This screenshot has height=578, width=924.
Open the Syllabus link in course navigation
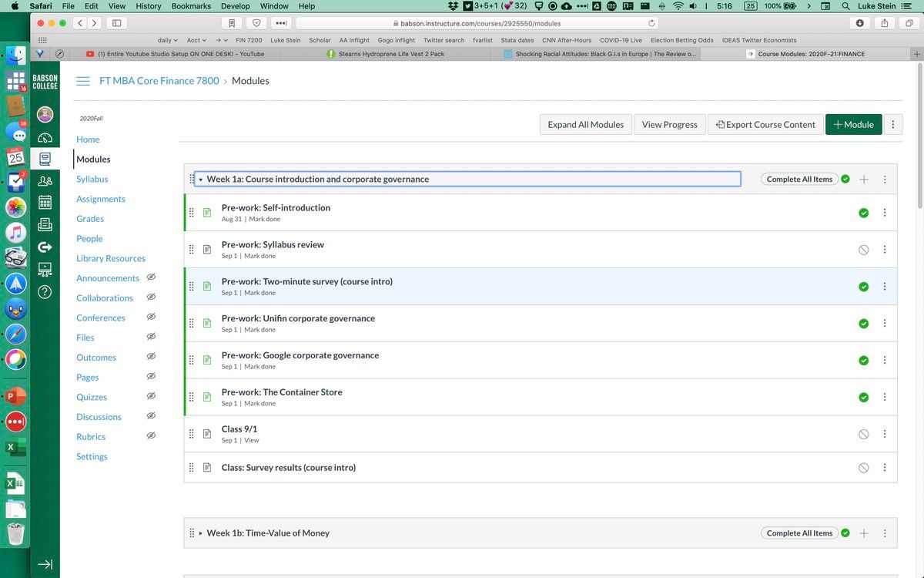[92, 179]
